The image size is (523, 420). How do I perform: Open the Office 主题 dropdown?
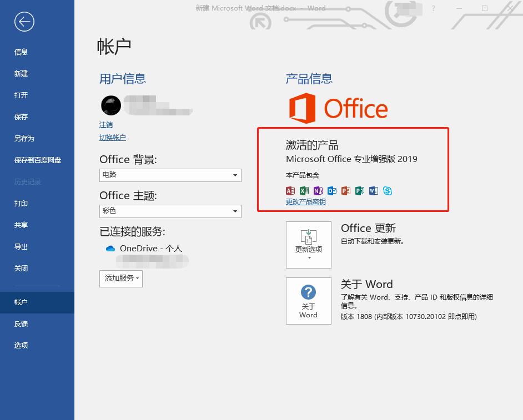pos(170,211)
